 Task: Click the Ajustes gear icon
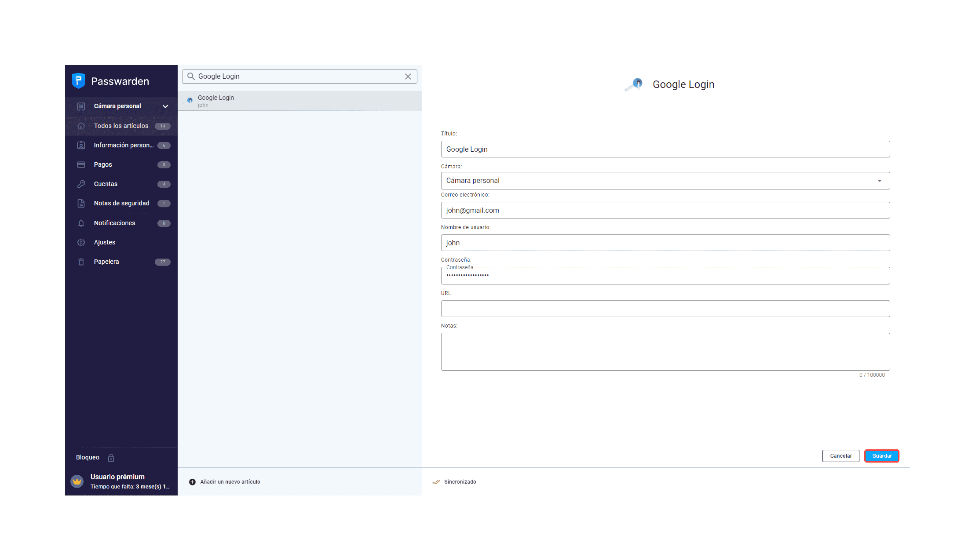tap(81, 242)
